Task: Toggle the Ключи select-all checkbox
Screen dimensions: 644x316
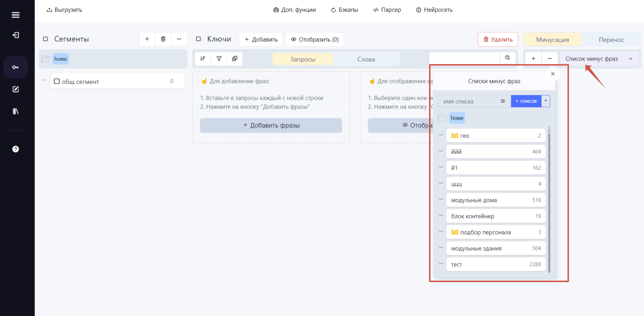Action: (x=198, y=39)
